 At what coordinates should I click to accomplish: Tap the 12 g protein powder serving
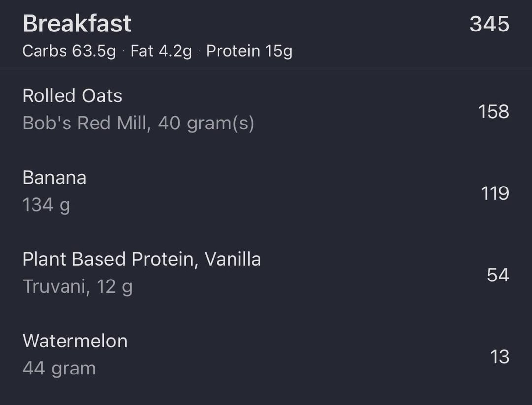pos(114,286)
